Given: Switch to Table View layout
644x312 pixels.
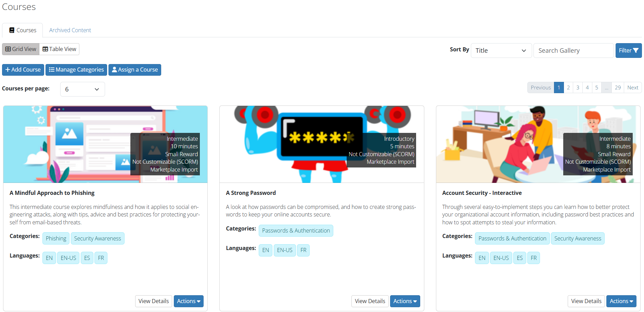Looking at the screenshot, I should [60, 49].
